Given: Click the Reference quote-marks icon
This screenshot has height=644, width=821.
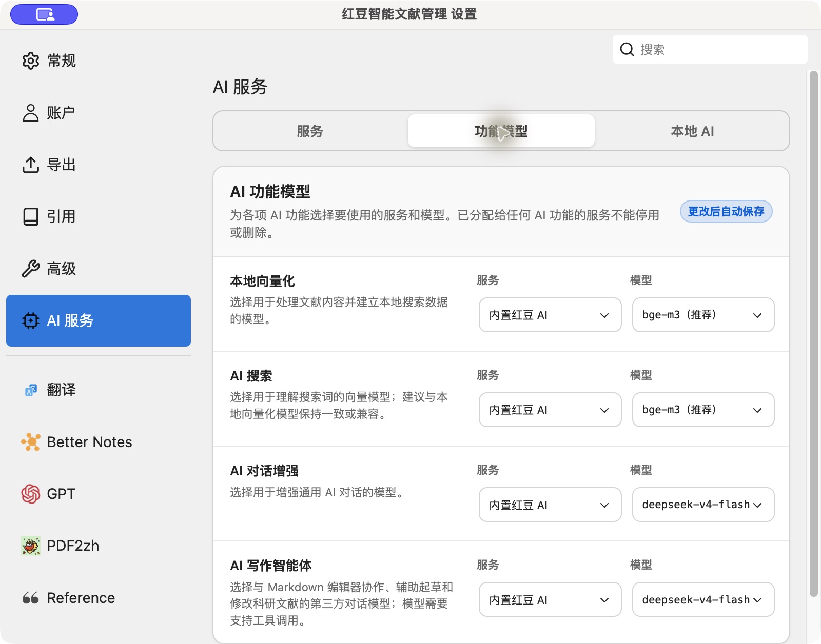Looking at the screenshot, I should tap(31, 598).
